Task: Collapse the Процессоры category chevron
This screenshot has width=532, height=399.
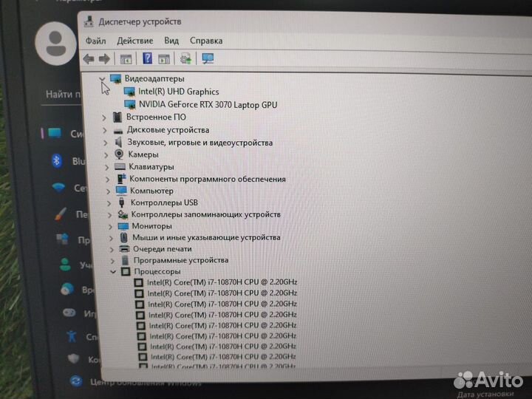Action: (x=113, y=271)
